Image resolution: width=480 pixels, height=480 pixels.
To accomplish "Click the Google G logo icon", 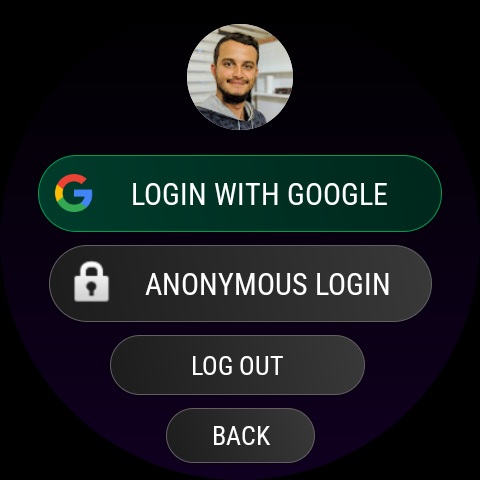I will point(74,193).
